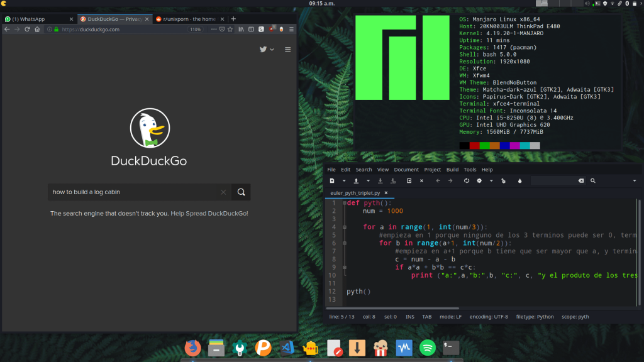644x362 pixels.
Task: Click the Geany color chooser droplet icon
Action: click(x=519, y=181)
